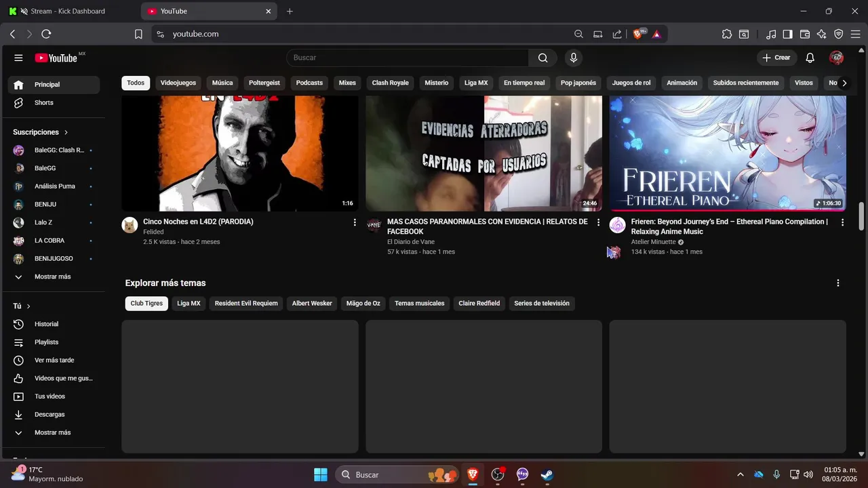The height and width of the screenshot is (488, 868).
Task: Click the search magnifier button
Action: 542,58
